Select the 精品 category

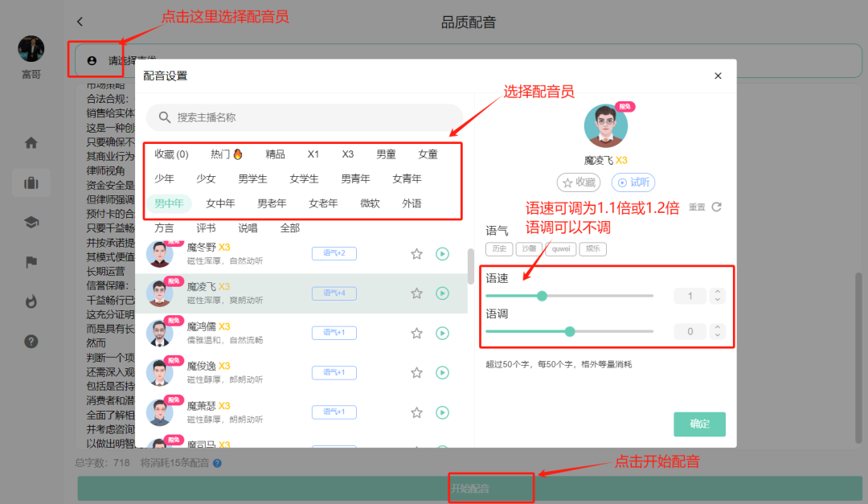click(x=275, y=154)
